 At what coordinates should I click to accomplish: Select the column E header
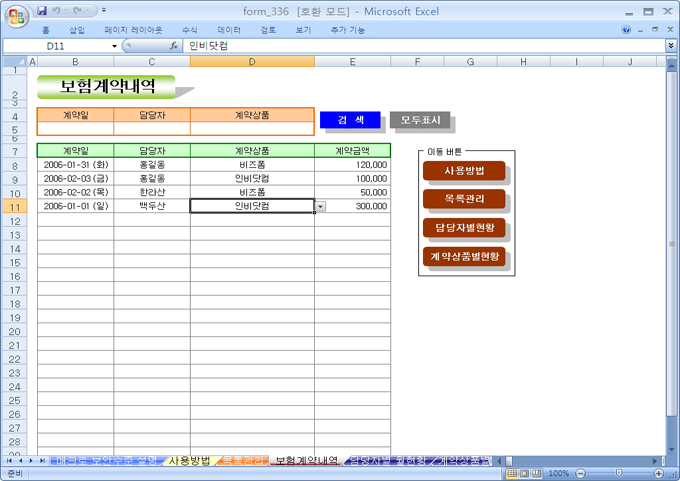tap(352, 62)
